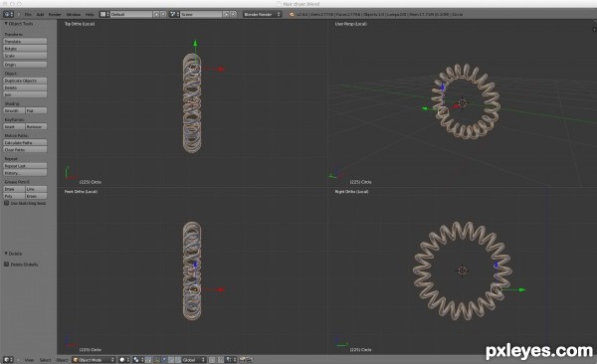Click the OpenGL render image icon in bottom header
This screenshot has height=364, width=597.
coord(242,359)
